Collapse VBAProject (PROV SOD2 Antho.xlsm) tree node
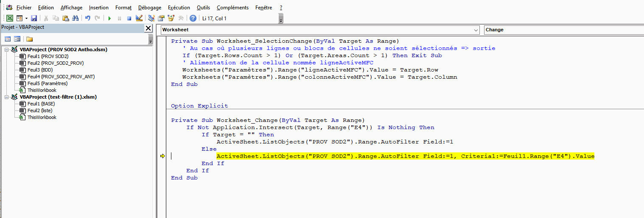The height and width of the screenshot is (218, 644). click(7, 50)
